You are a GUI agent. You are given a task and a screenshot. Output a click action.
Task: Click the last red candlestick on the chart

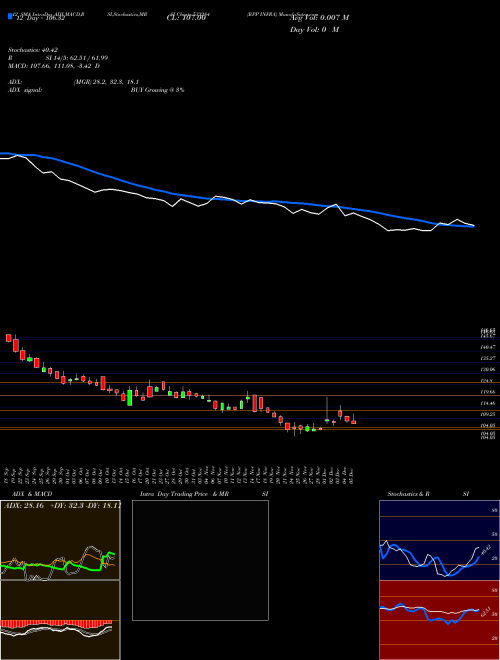click(x=354, y=420)
